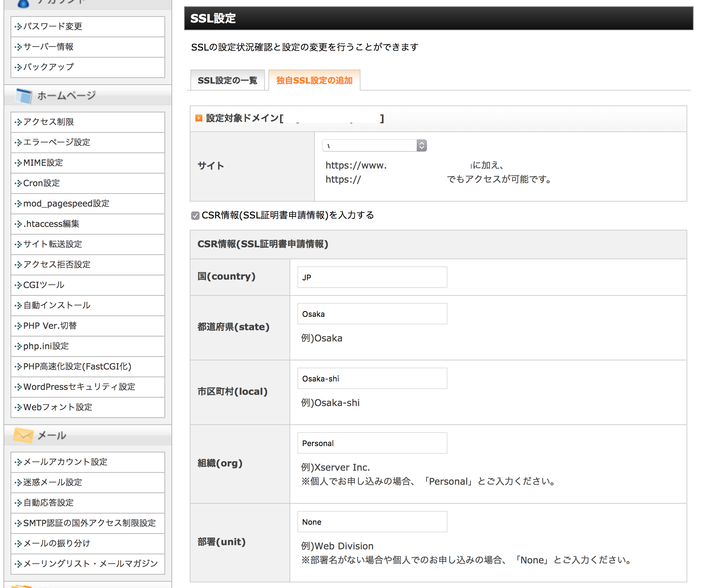Click the 組織(org) field containing Personal
This screenshot has height=588, width=702.
(371, 443)
